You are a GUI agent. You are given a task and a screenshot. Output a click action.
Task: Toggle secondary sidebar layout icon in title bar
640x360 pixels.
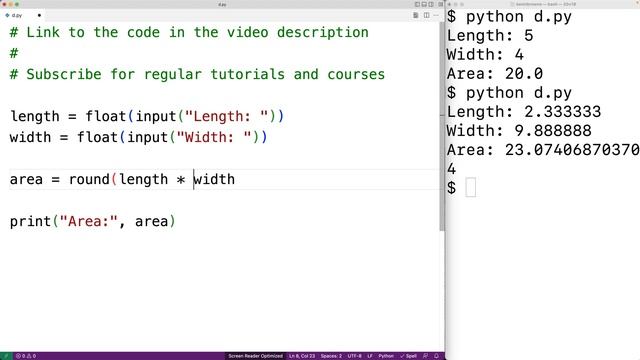tap(431, 4)
